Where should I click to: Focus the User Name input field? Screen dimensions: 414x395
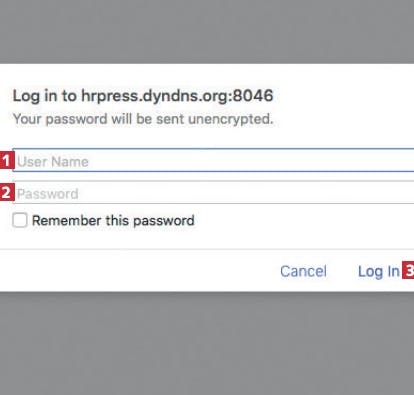(213, 160)
